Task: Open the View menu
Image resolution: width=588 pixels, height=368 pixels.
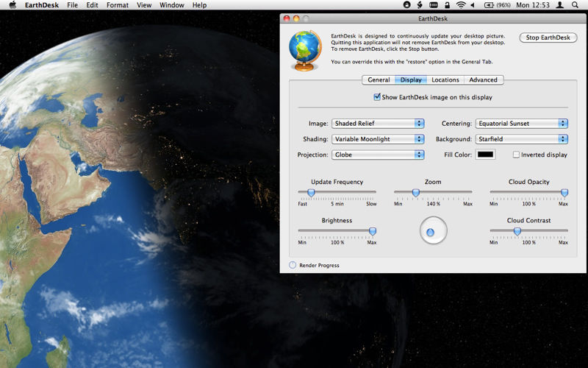Action: click(144, 5)
